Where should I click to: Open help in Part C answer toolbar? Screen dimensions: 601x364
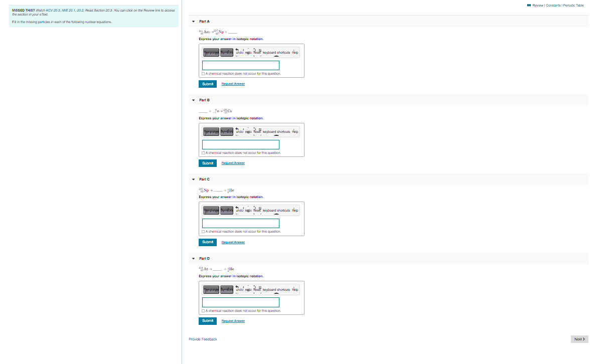(295, 211)
